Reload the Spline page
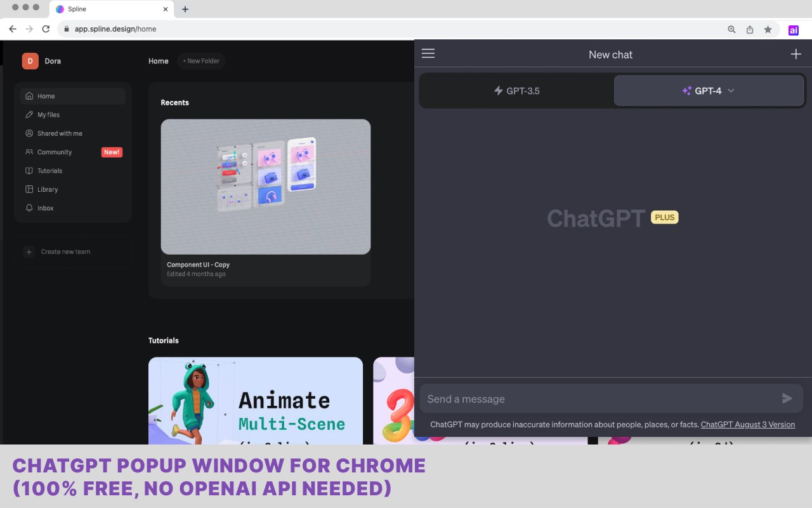The width and height of the screenshot is (812, 508). (46, 29)
